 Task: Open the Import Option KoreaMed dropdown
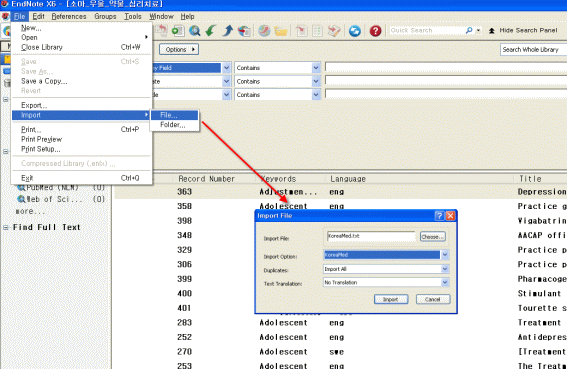(x=445, y=255)
